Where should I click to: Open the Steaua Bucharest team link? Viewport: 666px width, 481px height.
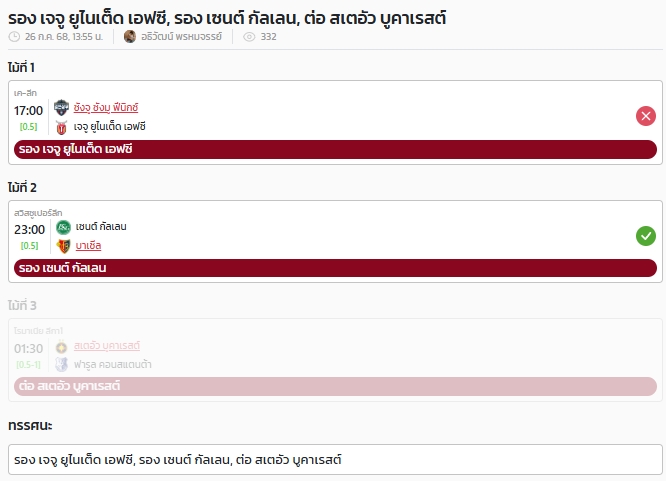(107, 346)
